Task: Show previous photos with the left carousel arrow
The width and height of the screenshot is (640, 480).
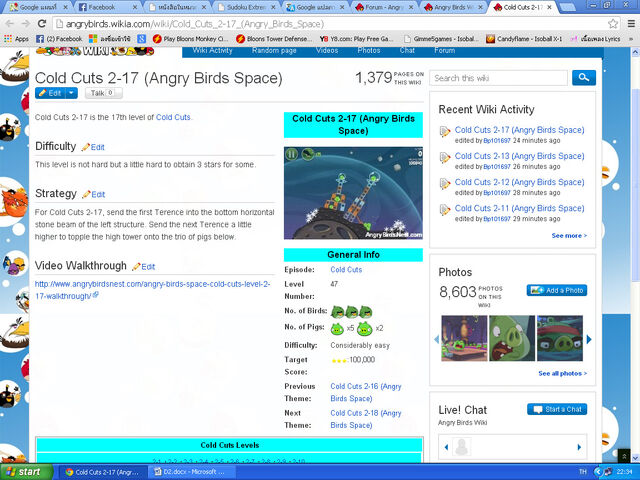Action: click(x=436, y=339)
